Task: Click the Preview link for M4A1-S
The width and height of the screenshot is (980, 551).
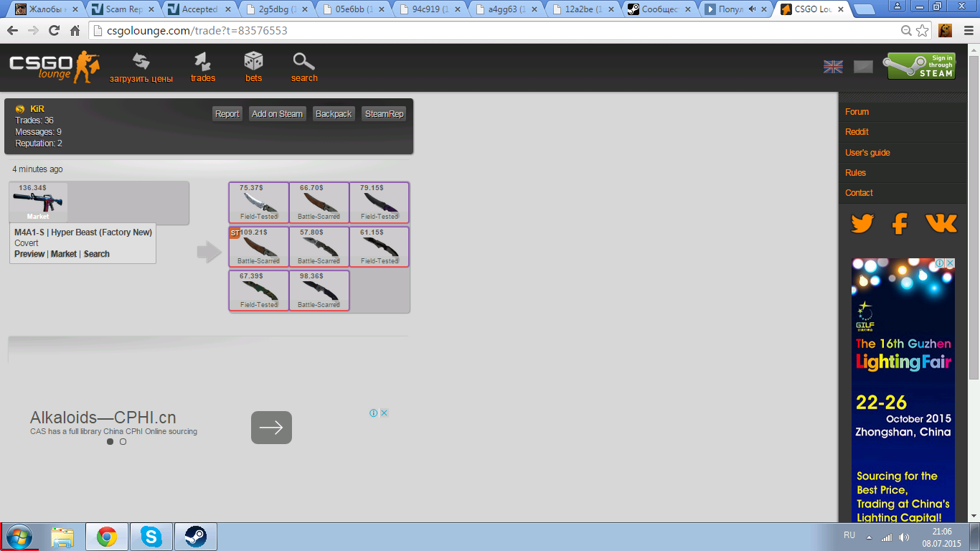Action: 29,254
